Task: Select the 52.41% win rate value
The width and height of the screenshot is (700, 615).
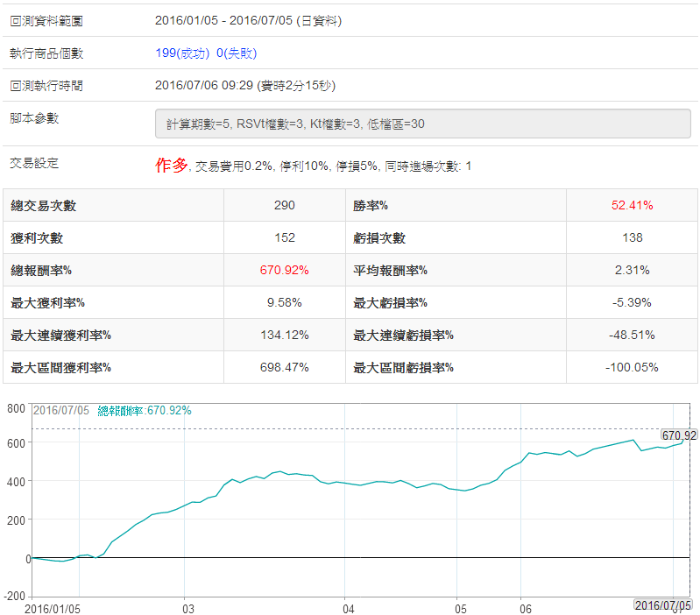Action: [632, 205]
